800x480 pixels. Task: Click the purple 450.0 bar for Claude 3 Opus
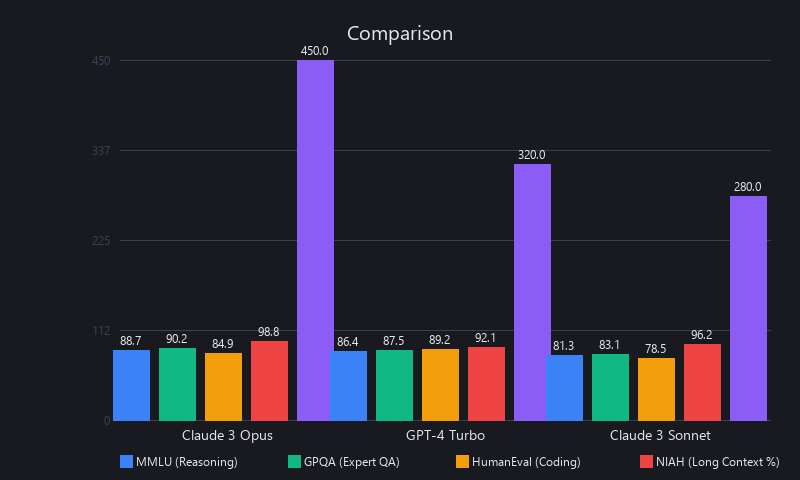(x=315, y=240)
